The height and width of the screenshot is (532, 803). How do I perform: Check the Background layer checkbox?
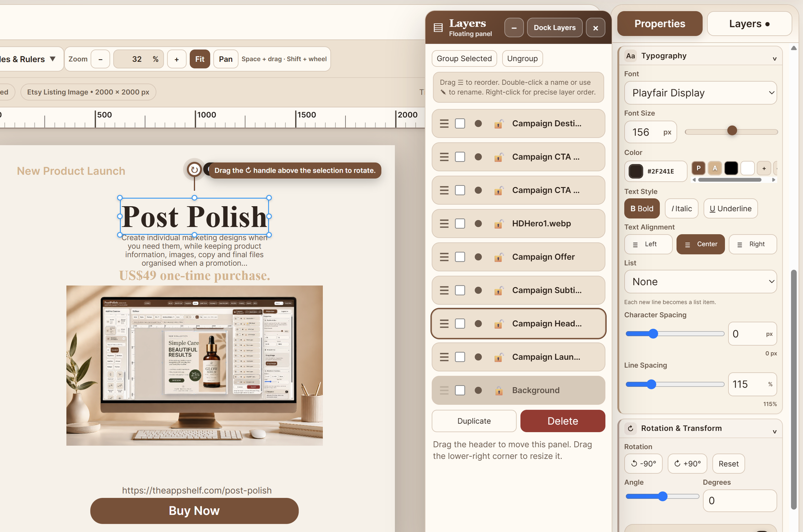[x=460, y=390]
